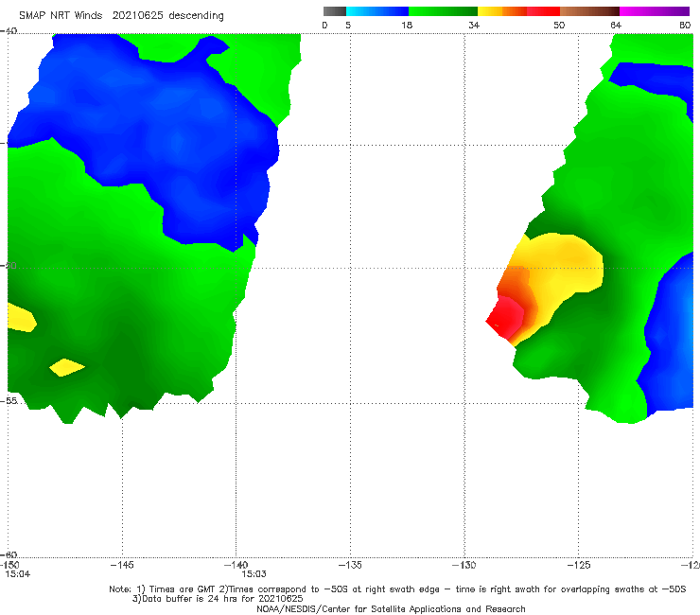700x615 pixels.
Task: Click the 'Data buffer is 24 hrs for 20210625' note
Action: (218, 599)
